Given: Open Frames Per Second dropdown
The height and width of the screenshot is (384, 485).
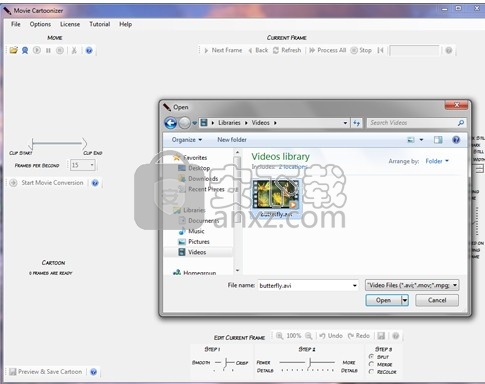Looking at the screenshot, I should [92, 165].
